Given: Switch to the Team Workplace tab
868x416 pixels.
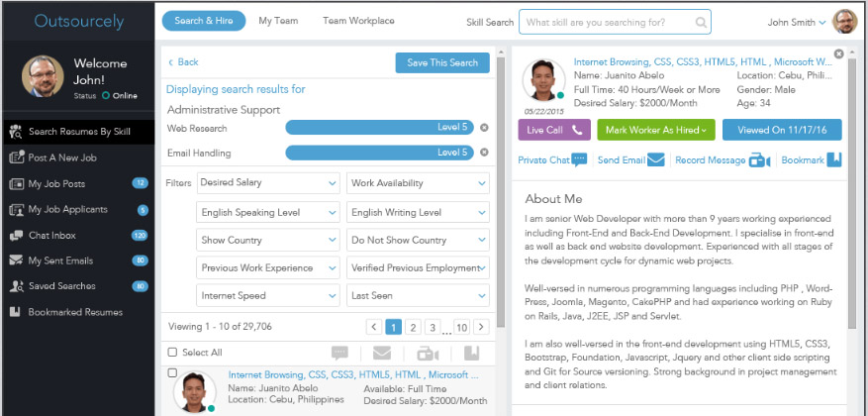Looking at the screenshot, I should tap(358, 21).
